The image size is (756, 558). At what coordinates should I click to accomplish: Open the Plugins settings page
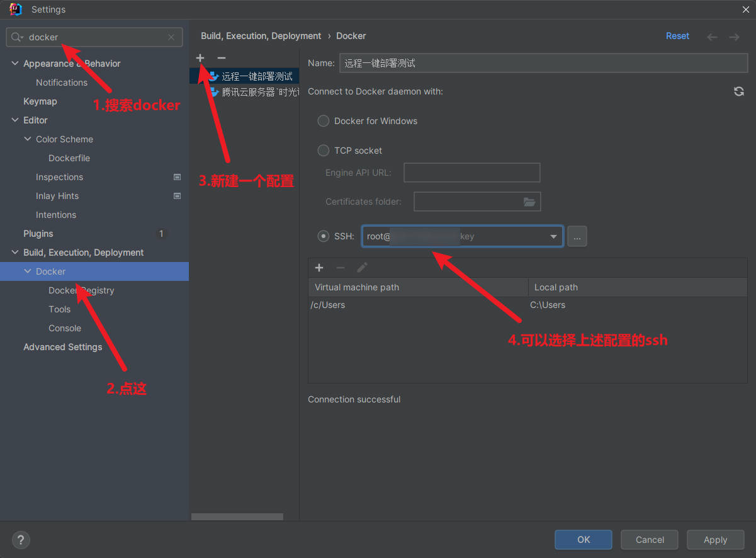coord(38,234)
